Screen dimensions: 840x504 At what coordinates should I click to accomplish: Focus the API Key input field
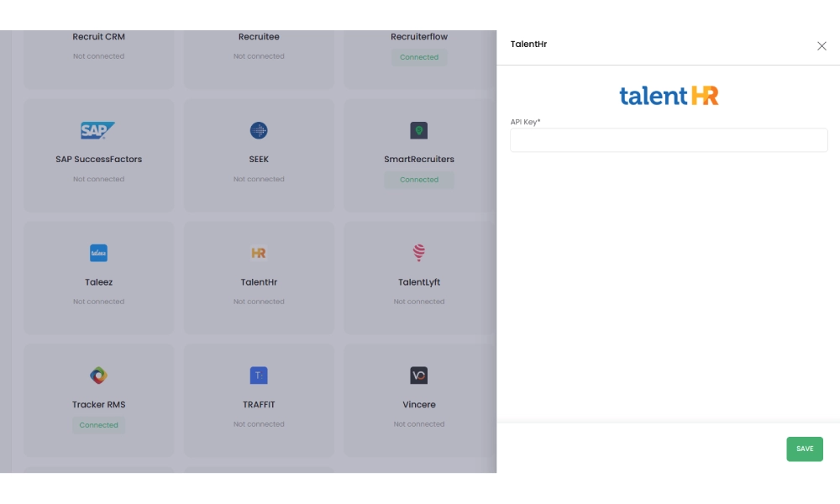click(x=669, y=139)
